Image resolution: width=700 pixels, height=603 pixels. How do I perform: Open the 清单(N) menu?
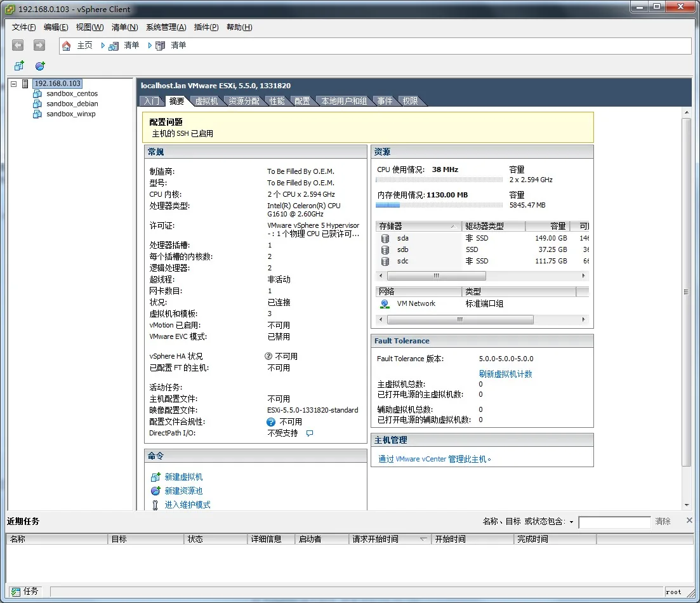pyautogui.click(x=124, y=27)
